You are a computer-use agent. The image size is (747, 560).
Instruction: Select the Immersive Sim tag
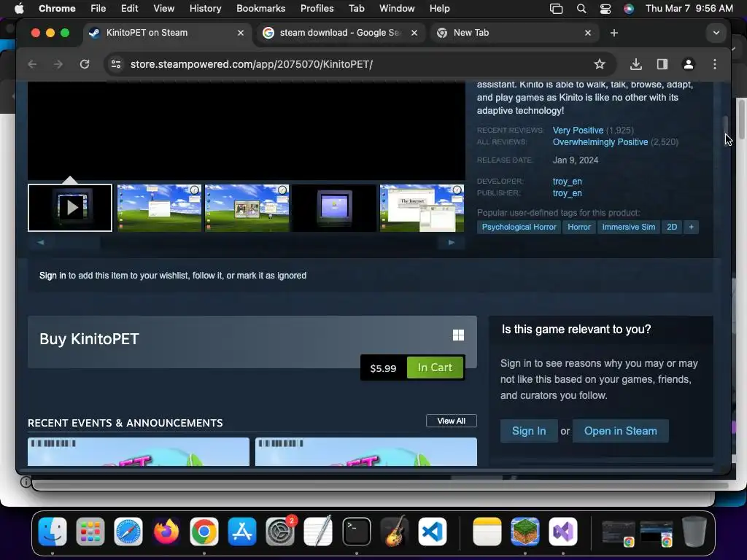(628, 227)
